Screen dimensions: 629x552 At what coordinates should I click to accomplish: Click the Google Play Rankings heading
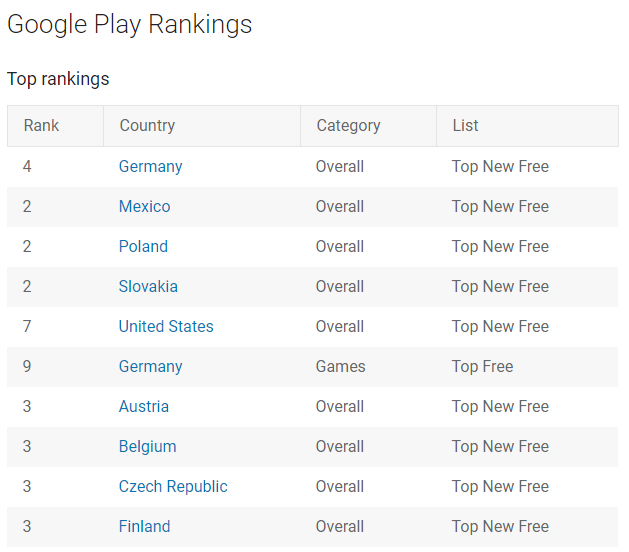tap(130, 25)
